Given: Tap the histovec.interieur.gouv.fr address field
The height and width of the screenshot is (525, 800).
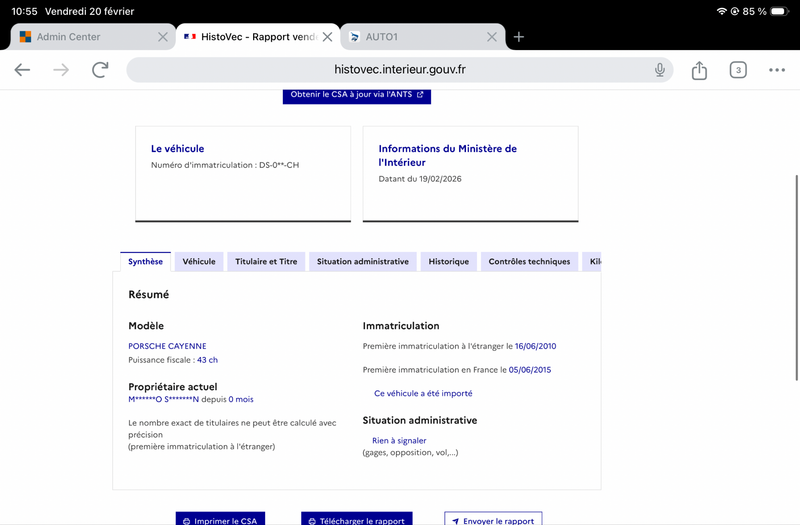Looking at the screenshot, I should 399,69.
